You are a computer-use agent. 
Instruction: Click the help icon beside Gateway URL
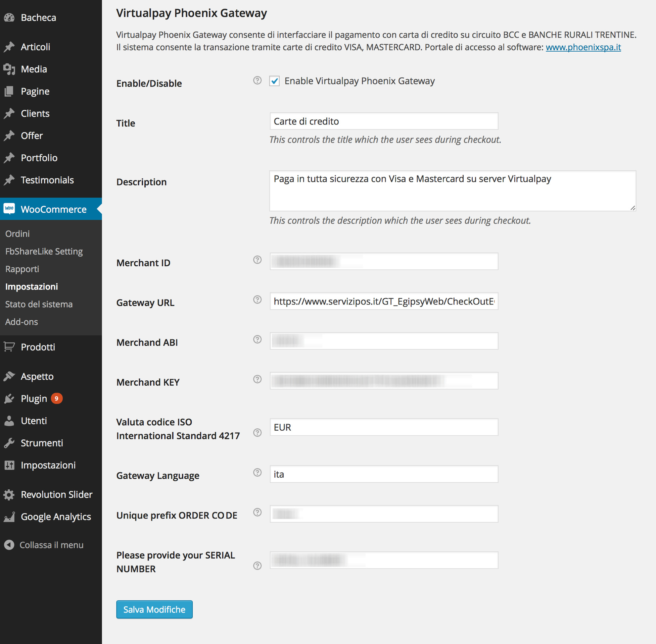click(x=257, y=300)
